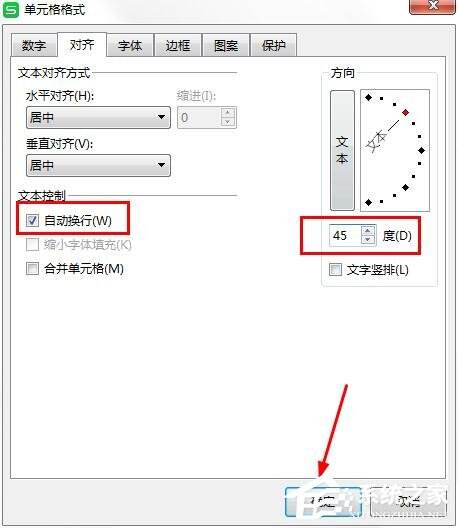
Task: Open the 垂直对齐 vertical alignment dropdown
Action: coord(98,165)
